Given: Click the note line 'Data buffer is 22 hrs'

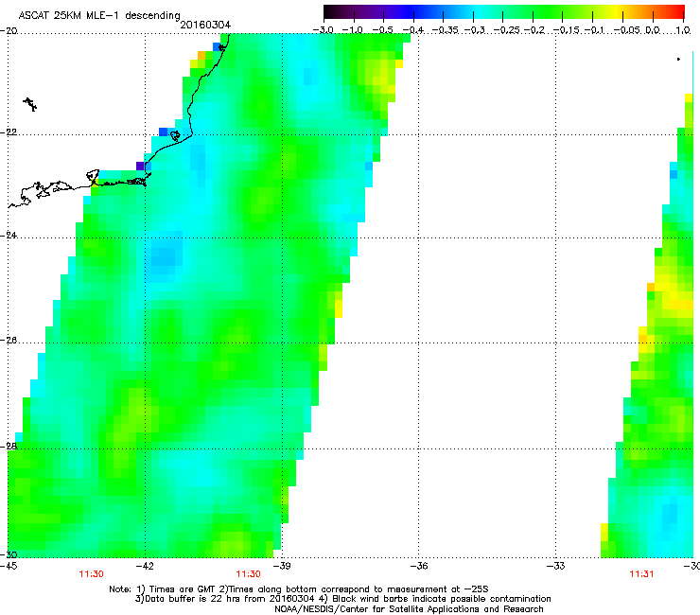Looking at the screenshot, I should (342, 599).
